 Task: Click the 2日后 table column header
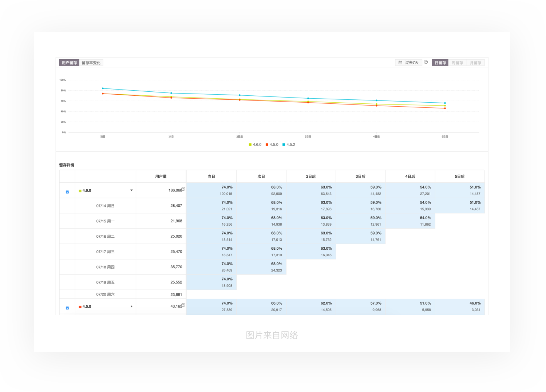coord(311,177)
